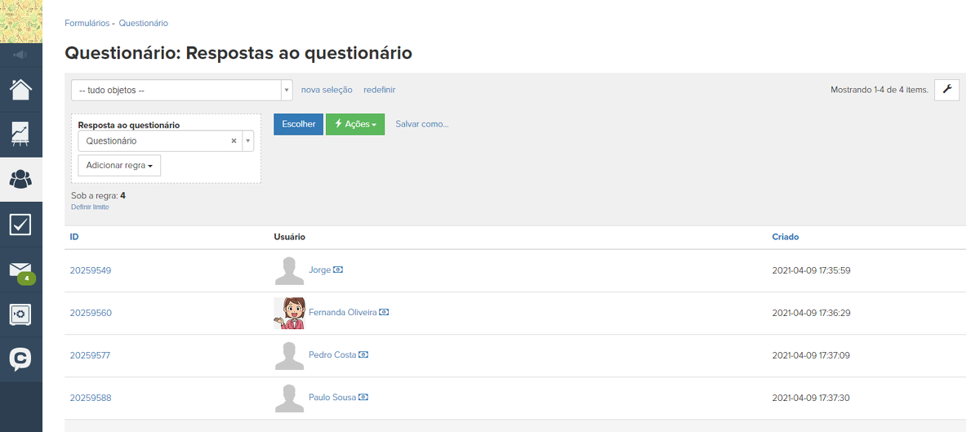This screenshot has height=432, width=980.
Task: Click the wrench settings button
Action: 947,90
